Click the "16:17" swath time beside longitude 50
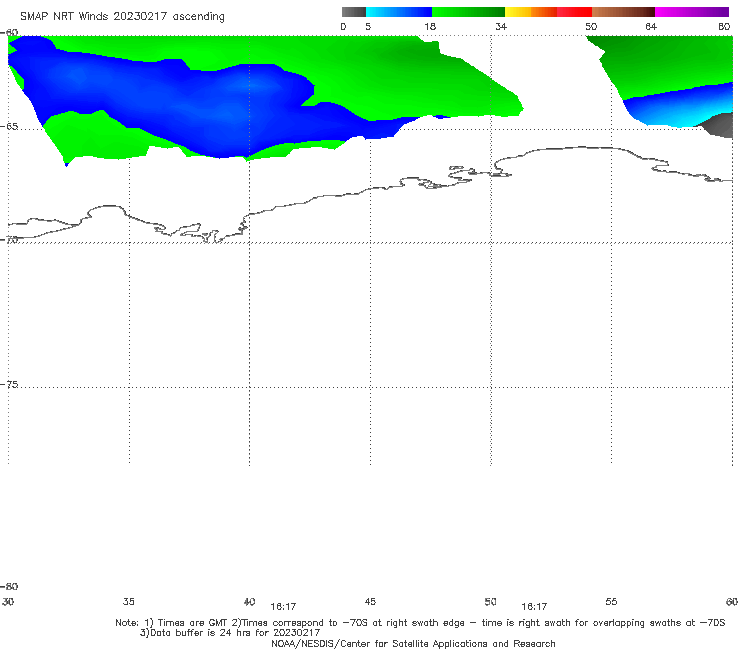The width and height of the screenshot is (740, 650). [534, 607]
